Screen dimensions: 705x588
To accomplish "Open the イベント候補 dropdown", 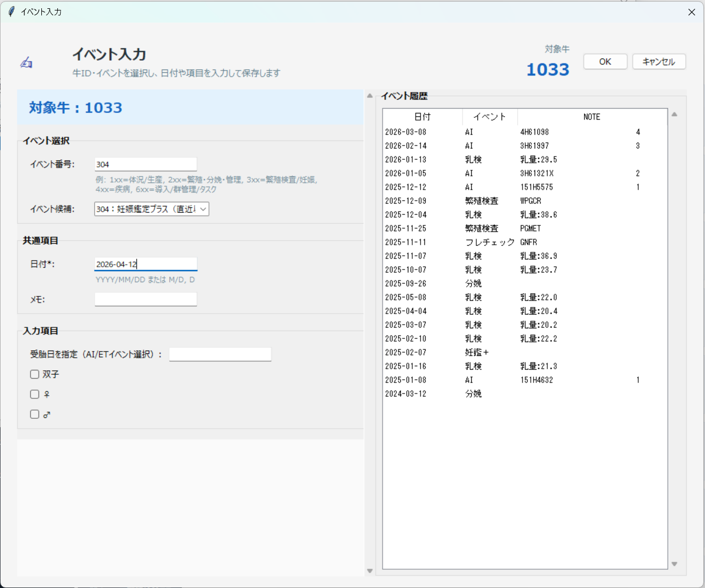I will pos(152,209).
